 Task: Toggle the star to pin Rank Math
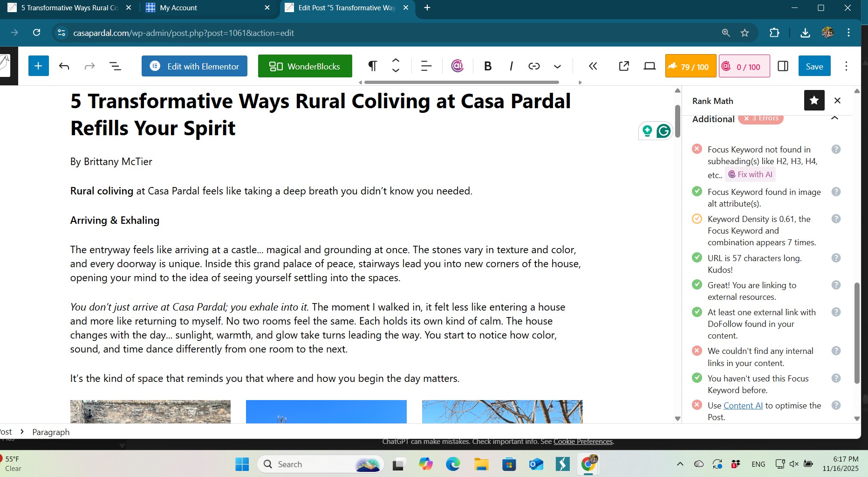click(x=814, y=100)
